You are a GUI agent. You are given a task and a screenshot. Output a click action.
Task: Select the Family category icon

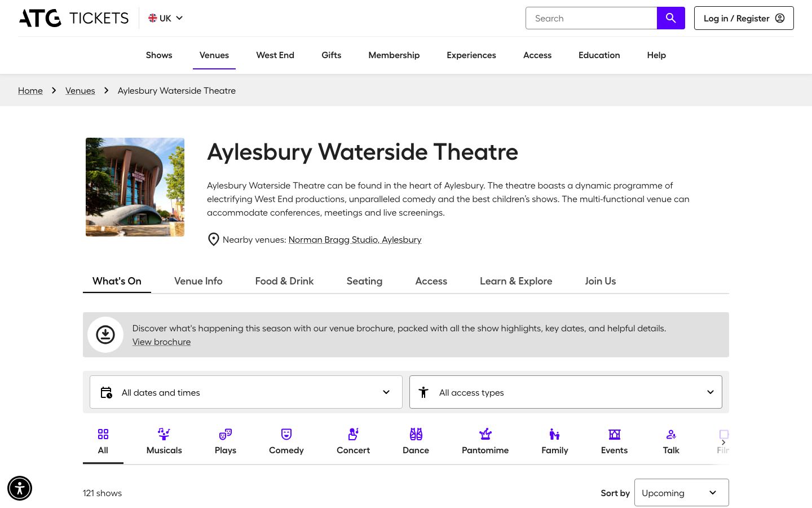tap(555, 434)
